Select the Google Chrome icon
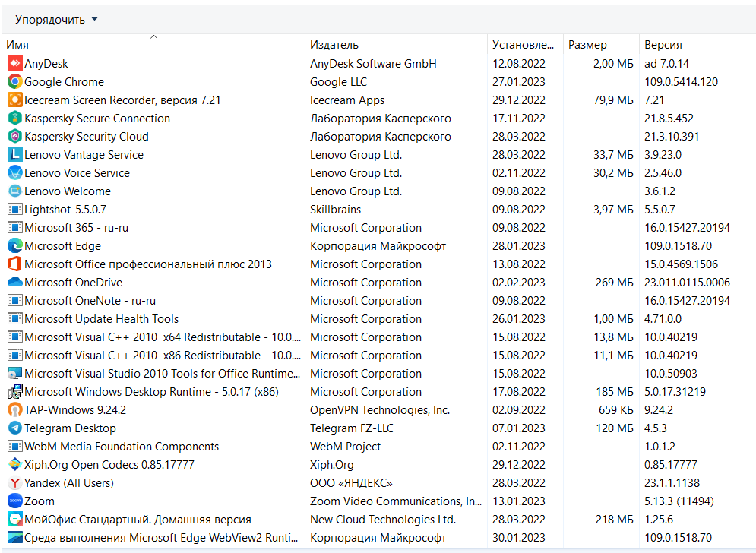Viewport: 756px width, 553px height. [x=15, y=81]
